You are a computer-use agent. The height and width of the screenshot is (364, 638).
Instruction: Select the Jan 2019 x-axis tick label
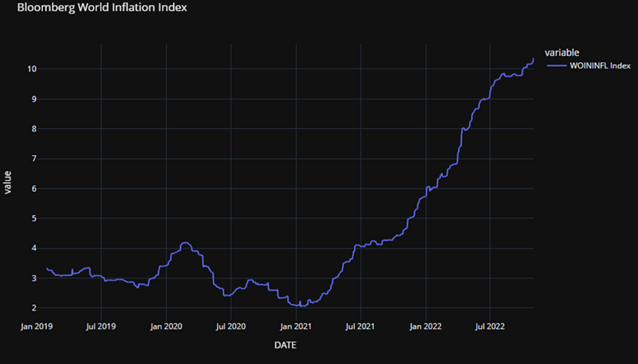coord(37,326)
